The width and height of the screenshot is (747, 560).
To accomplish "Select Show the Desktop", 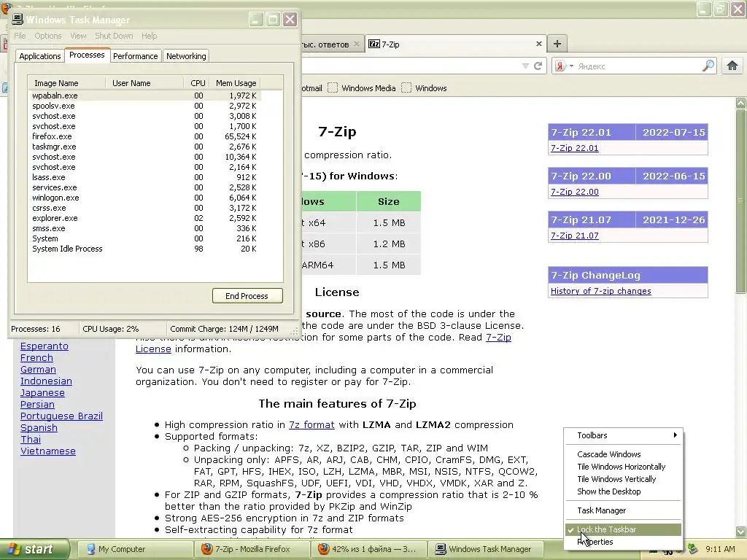I will click(x=623, y=491).
